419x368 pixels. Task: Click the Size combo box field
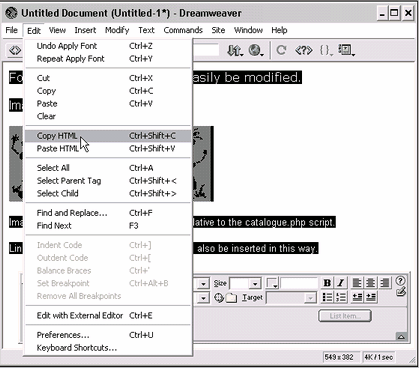[245, 284]
